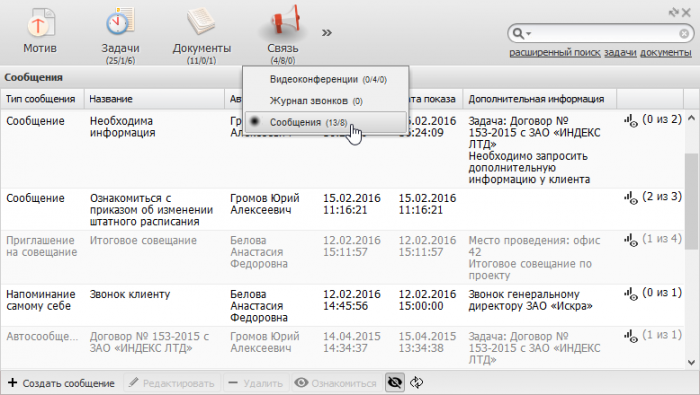Sort by Тип сообщения column header
This screenshot has height=395, width=700.
(42, 99)
